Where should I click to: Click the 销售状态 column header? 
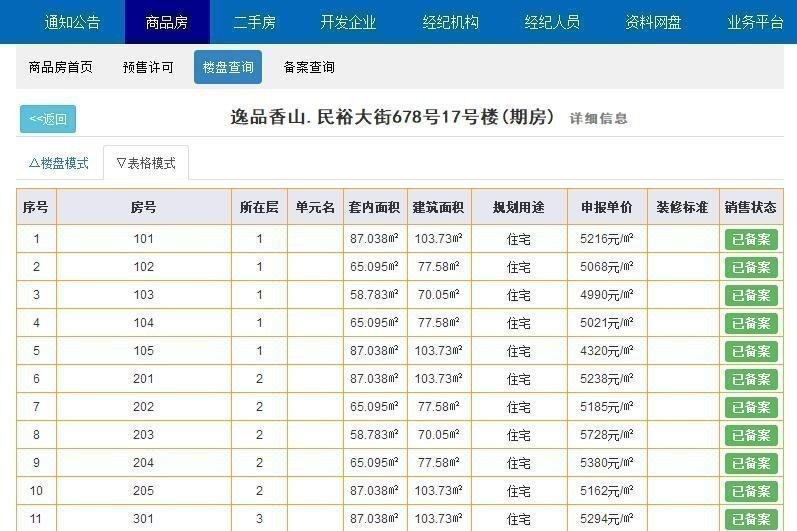(x=751, y=207)
